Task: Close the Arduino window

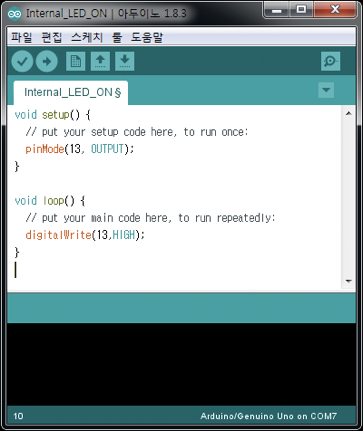Action: (x=335, y=10)
